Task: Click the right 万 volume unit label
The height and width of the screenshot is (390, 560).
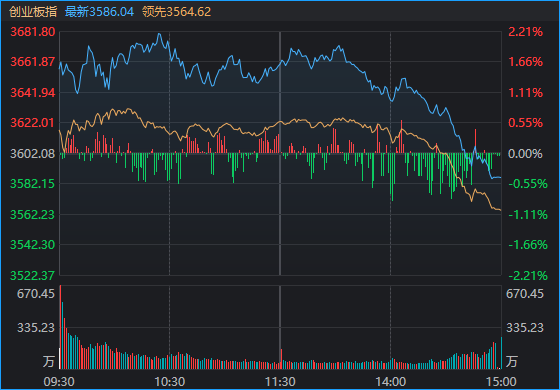Action: [511, 361]
